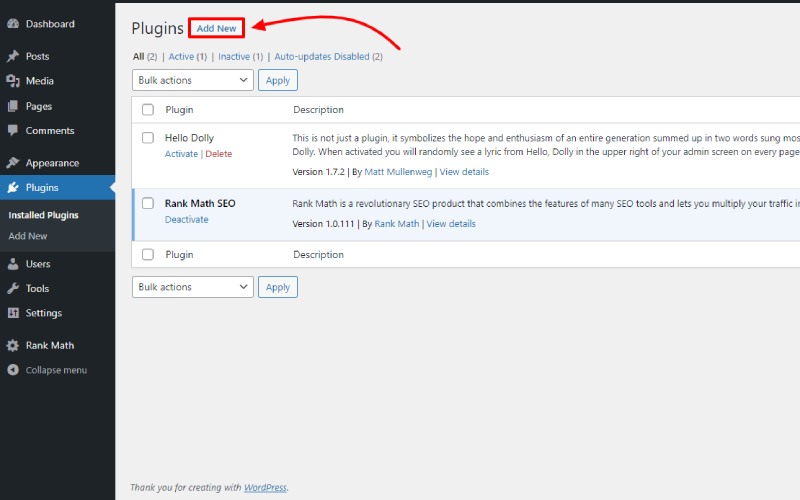
Task: View details for Rank Math SEO
Action: 451,223
